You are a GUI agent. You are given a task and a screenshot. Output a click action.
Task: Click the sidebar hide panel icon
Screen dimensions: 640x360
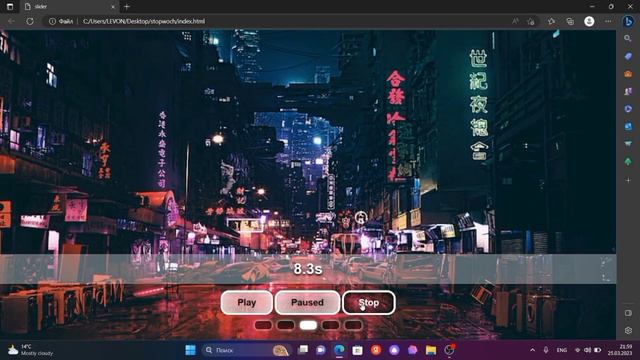(628, 313)
